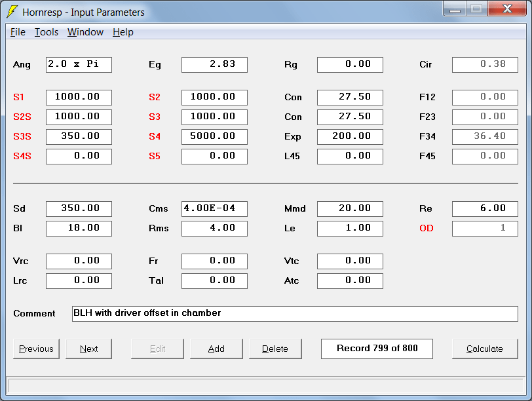
Task: Click the S1 area field
Action: tap(79, 98)
